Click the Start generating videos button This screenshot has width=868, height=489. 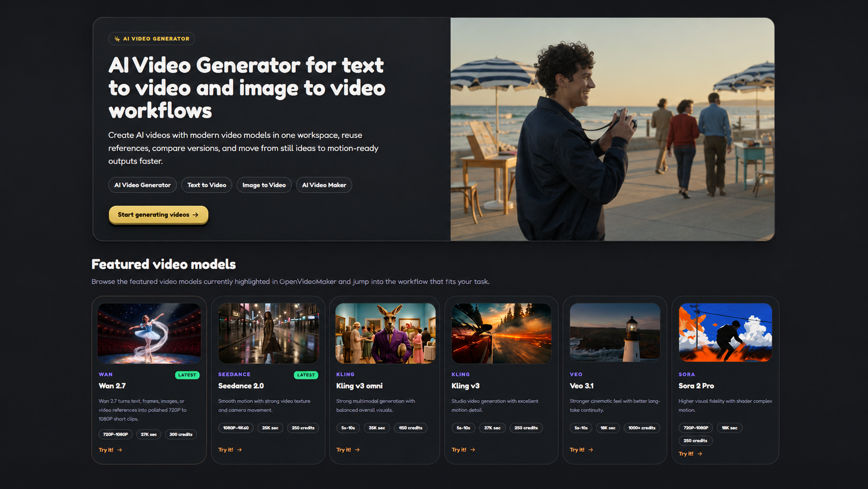point(158,215)
